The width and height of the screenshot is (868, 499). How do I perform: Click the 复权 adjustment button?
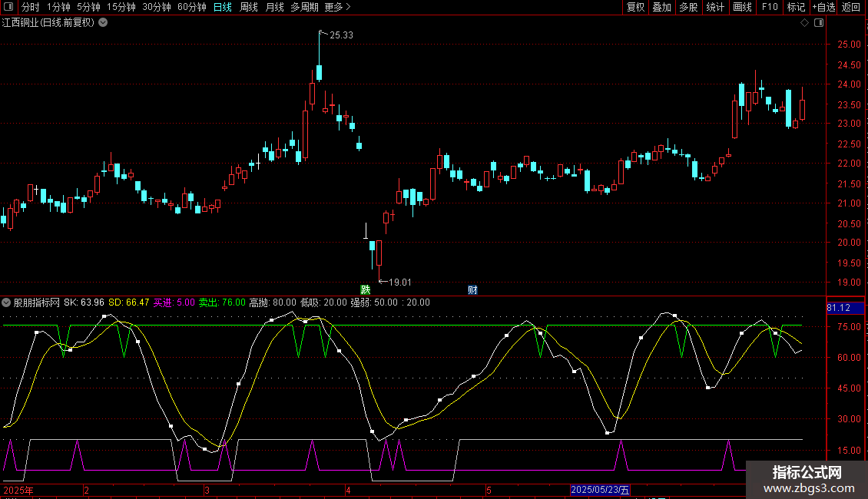tap(635, 7)
